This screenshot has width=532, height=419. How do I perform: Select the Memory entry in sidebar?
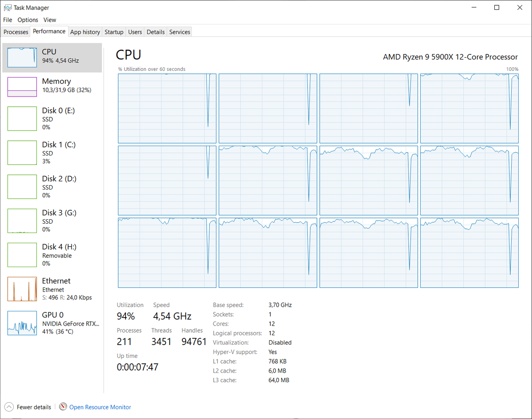point(52,87)
